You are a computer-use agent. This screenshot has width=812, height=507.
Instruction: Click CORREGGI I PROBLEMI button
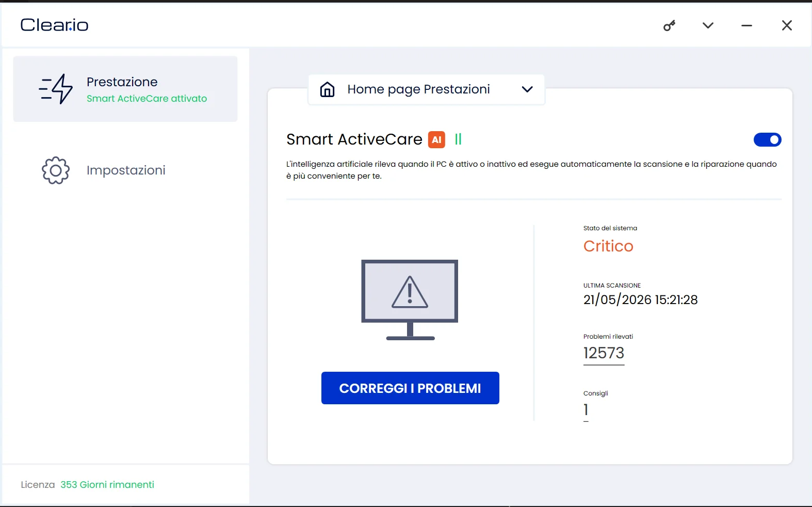410,388
